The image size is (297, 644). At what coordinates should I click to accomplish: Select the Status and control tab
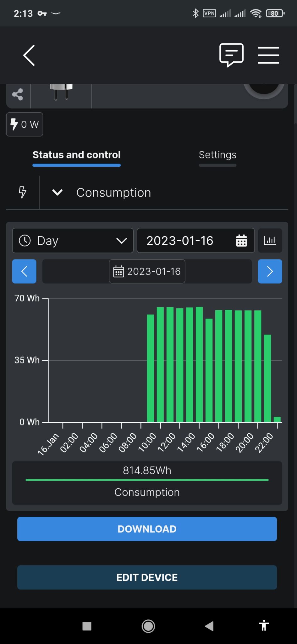[76, 155]
